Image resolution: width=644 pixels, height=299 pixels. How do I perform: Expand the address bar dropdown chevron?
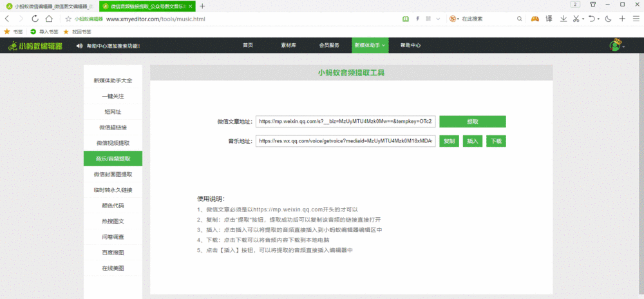[438, 19]
